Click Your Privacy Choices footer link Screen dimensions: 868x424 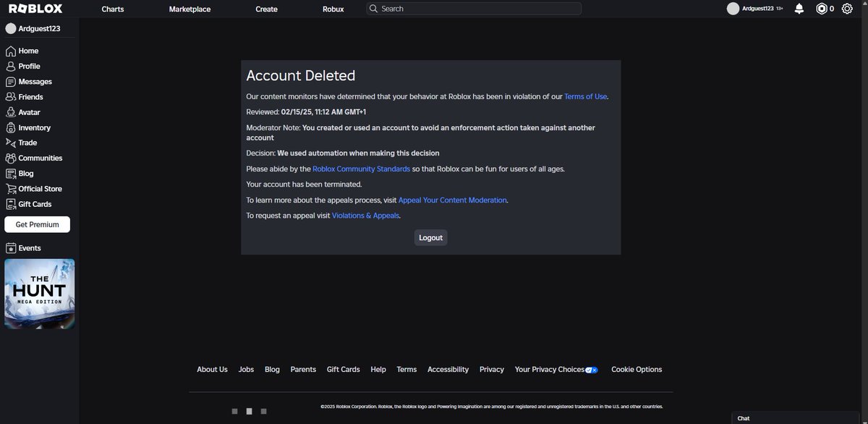[550, 370]
